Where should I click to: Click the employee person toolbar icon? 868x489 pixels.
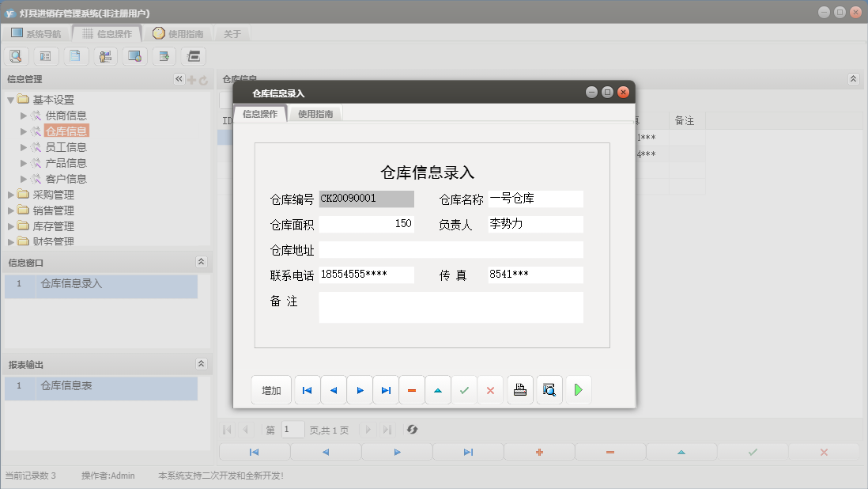click(104, 55)
